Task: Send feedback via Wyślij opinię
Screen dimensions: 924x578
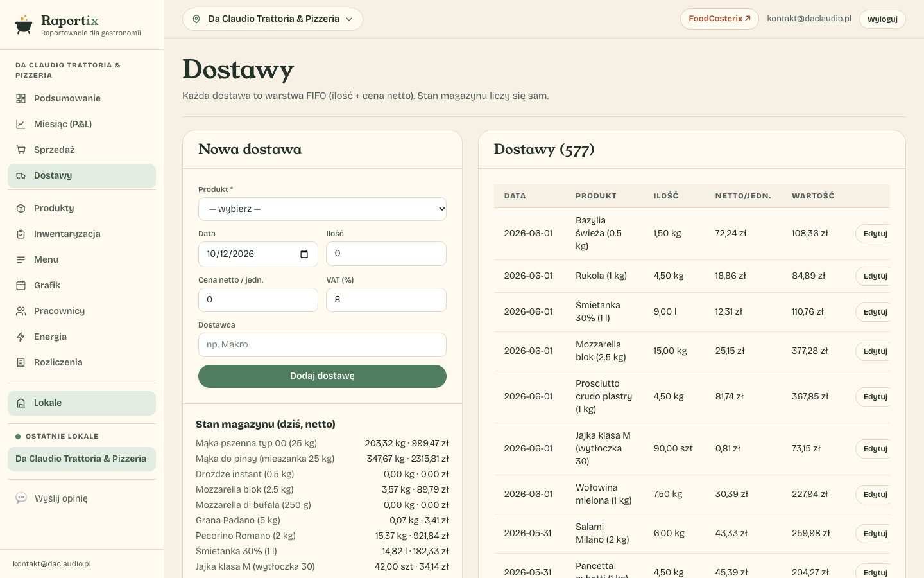Action: [x=81, y=498]
